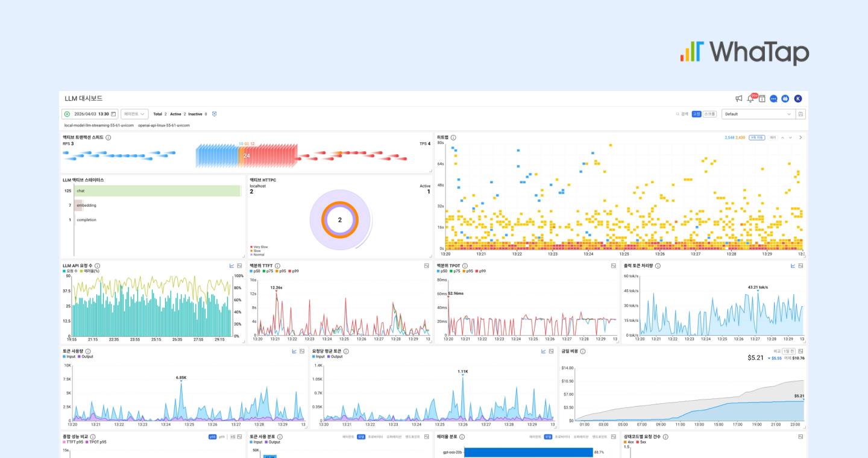Click the save icon beside Default dropdown
Image resolution: width=868 pixels, height=458 pixels.
pyautogui.click(x=800, y=114)
